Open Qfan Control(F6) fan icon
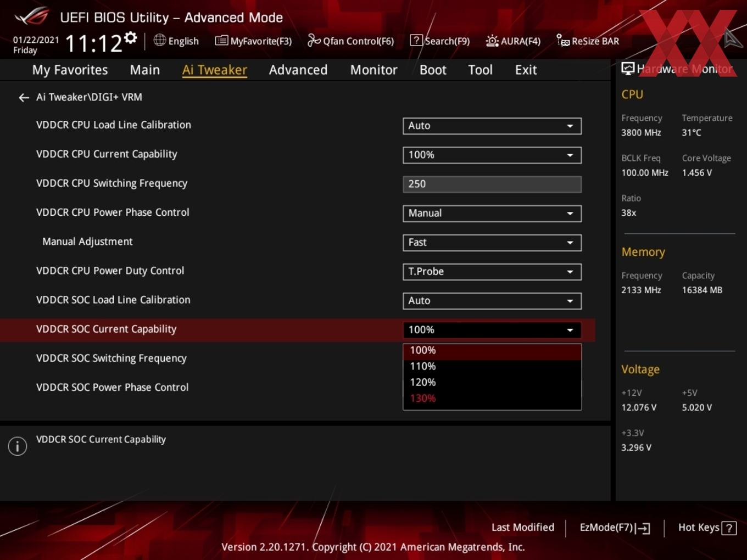747x560 pixels. [314, 40]
